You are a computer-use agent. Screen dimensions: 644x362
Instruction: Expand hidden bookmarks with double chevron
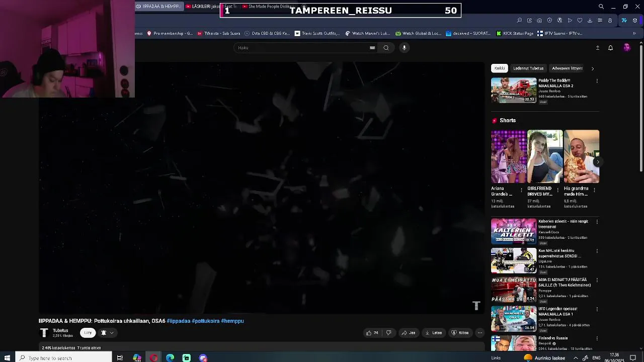pyautogui.click(x=634, y=34)
